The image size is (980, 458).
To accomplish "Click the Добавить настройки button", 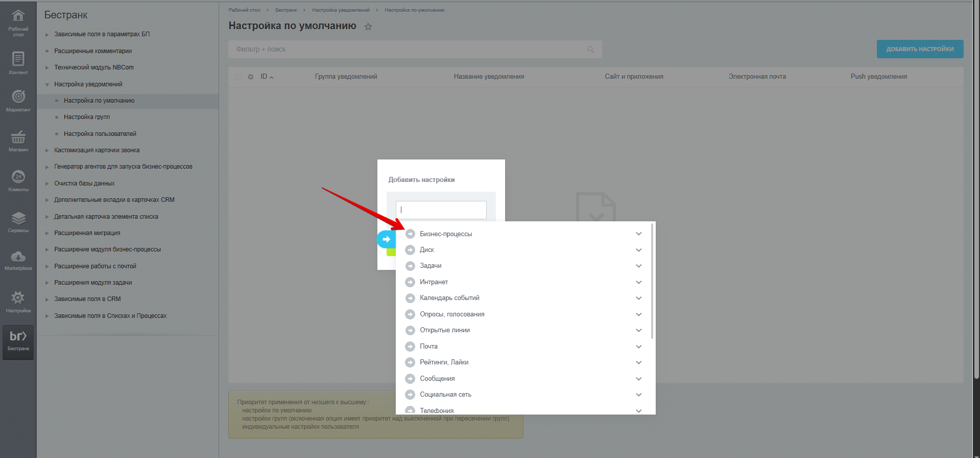I will click(920, 49).
